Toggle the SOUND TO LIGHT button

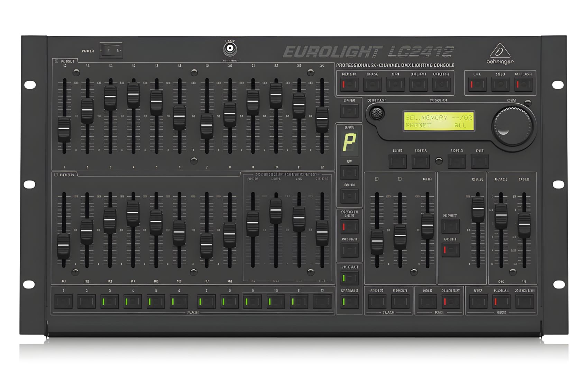point(349,227)
